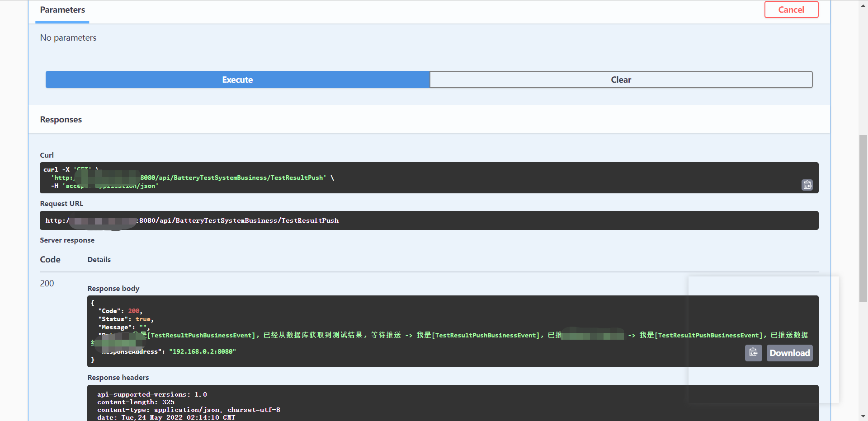
Task: Click the Responses section heading
Action: pos(61,119)
